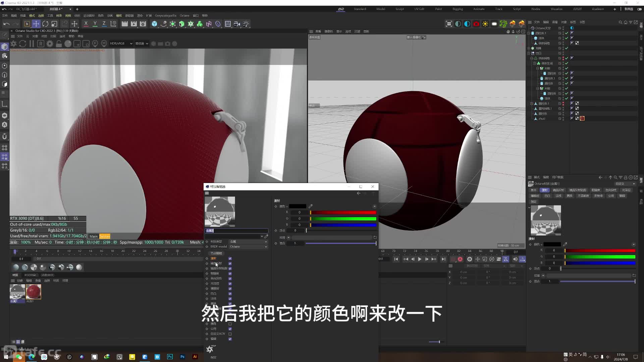Click the yellow sun icon top right toolbar
This screenshot has width=644, height=362.
coord(485,24)
